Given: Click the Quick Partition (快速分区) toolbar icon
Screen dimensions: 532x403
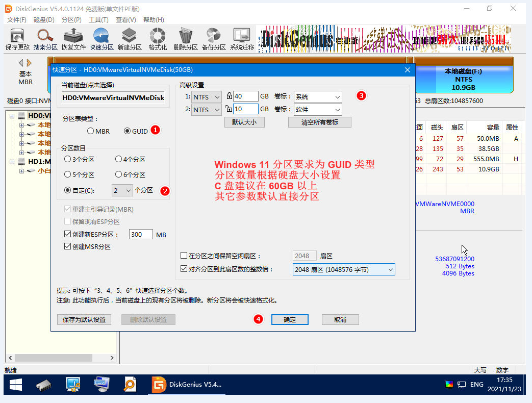Looking at the screenshot, I should (x=101, y=39).
